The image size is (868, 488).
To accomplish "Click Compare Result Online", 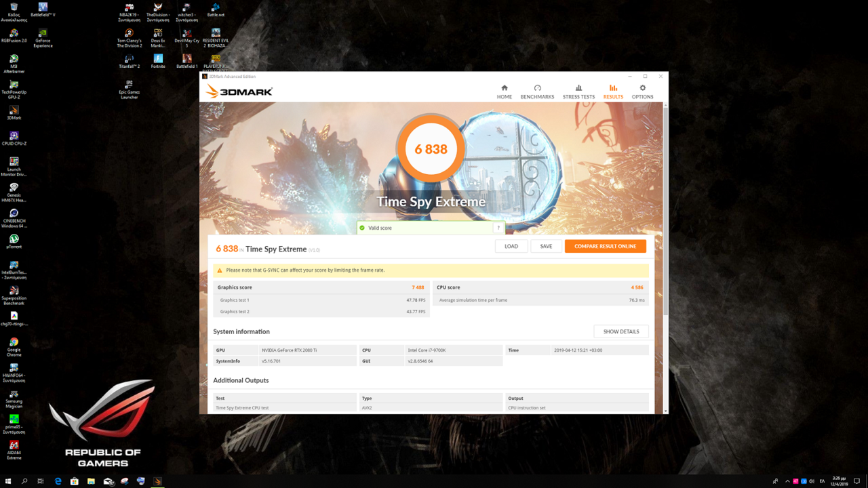I will [605, 246].
